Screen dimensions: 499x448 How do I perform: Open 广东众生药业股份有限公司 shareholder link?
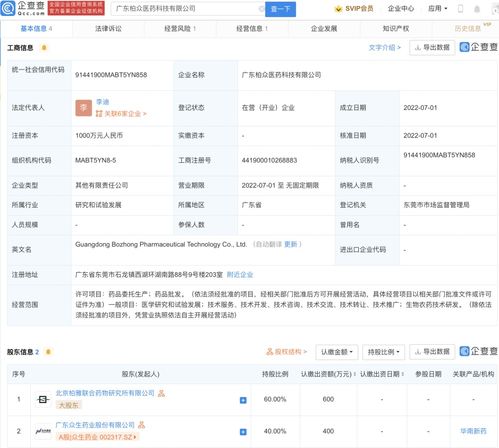pos(95,425)
